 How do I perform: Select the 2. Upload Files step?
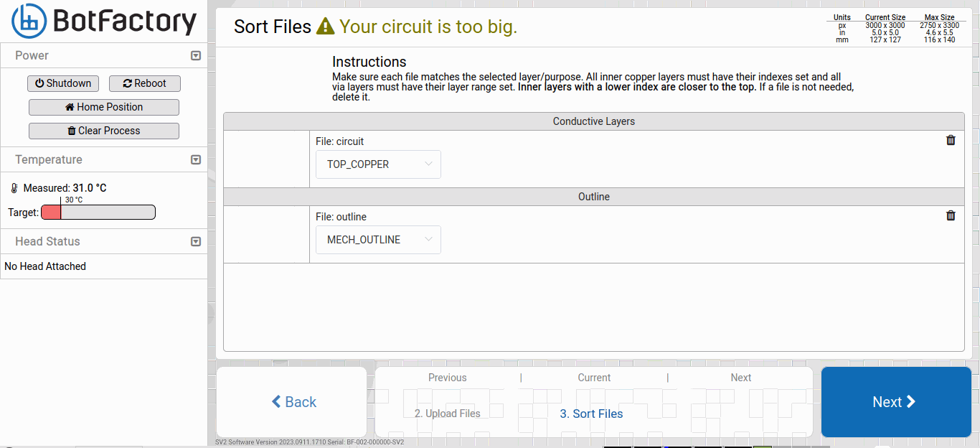pos(448,414)
